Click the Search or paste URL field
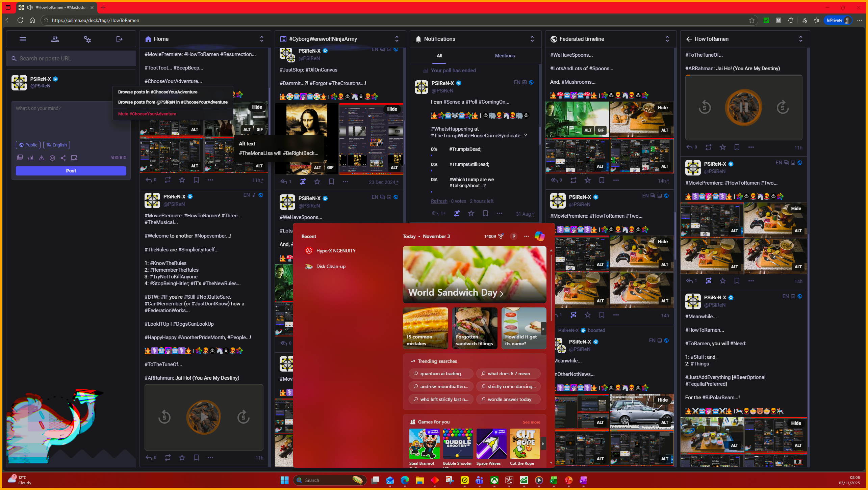 [x=71, y=58]
